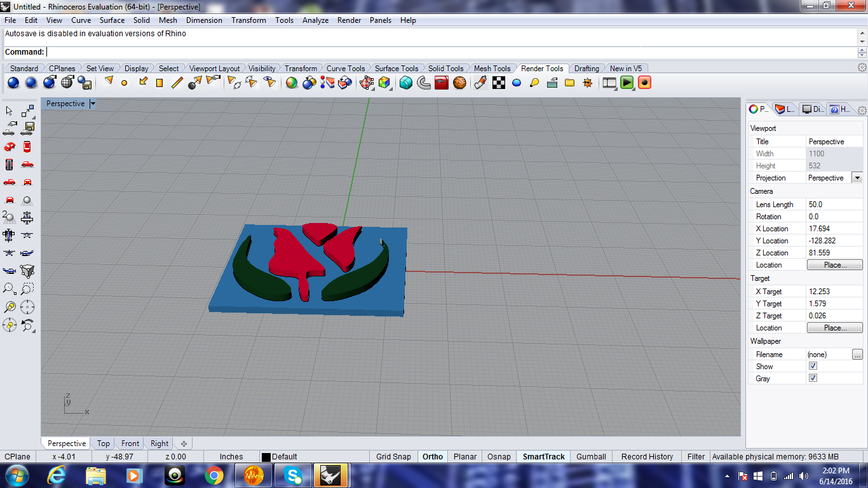The height and width of the screenshot is (488, 868).
Task: Toggle Gumball in status bar
Action: 591,456
